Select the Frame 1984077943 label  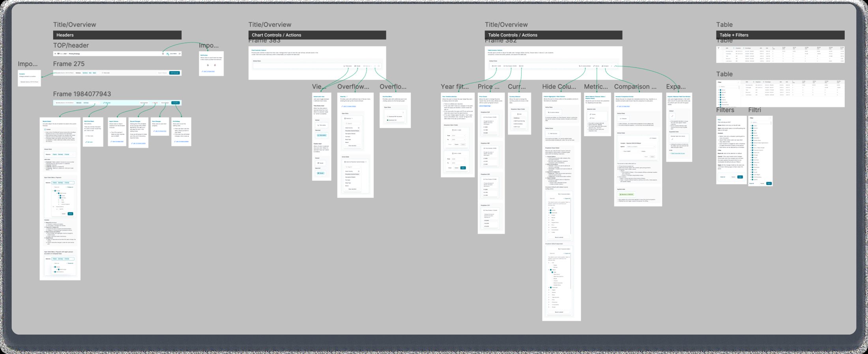(82, 94)
